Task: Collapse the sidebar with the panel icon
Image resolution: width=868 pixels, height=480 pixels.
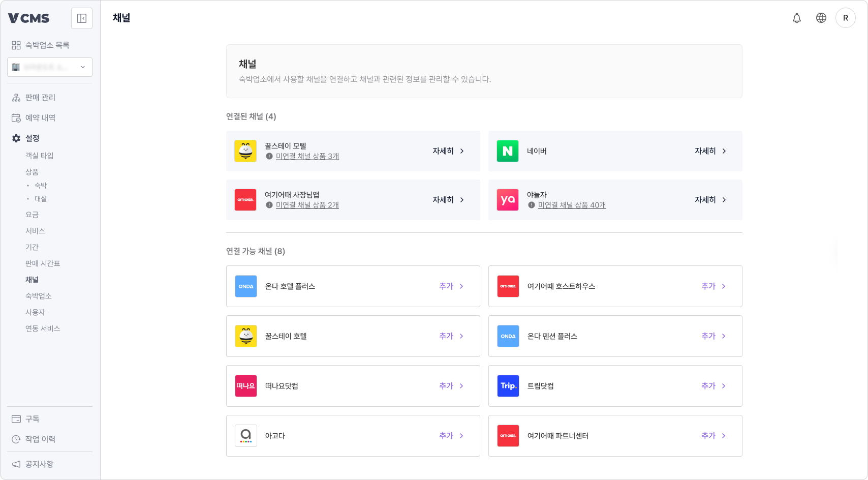Action: [x=81, y=18]
